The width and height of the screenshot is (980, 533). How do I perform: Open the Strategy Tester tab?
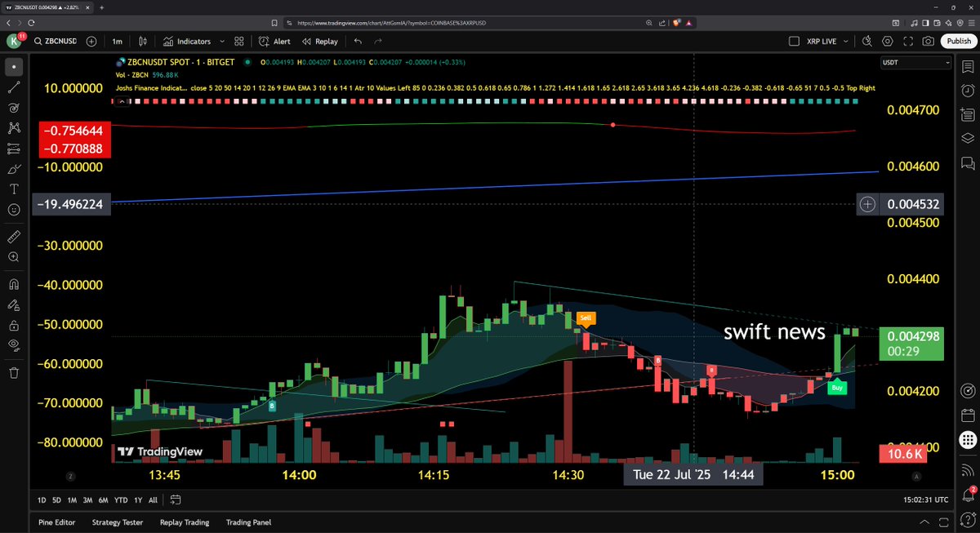pyautogui.click(x=118, y=522)
